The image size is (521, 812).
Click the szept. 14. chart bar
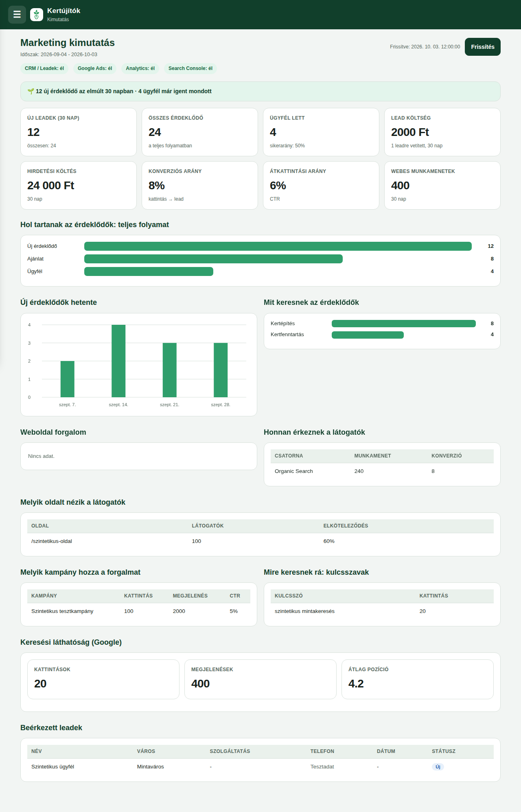click(x=118, y=361)
